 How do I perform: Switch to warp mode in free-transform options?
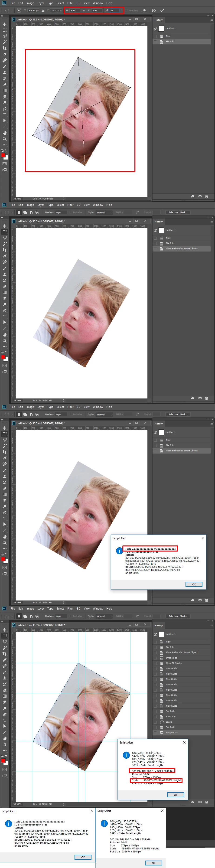[x=145, y=10]
